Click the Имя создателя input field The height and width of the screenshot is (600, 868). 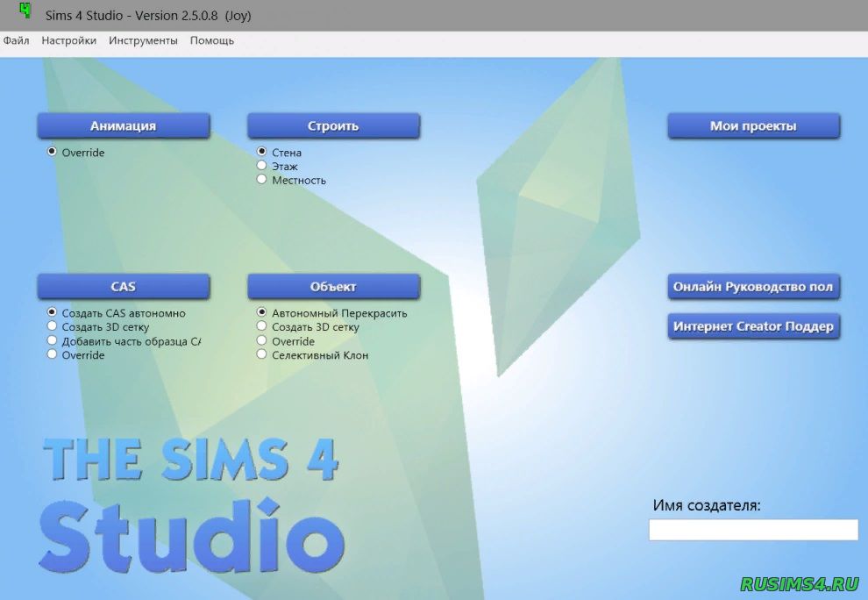(x=752, y=530)
